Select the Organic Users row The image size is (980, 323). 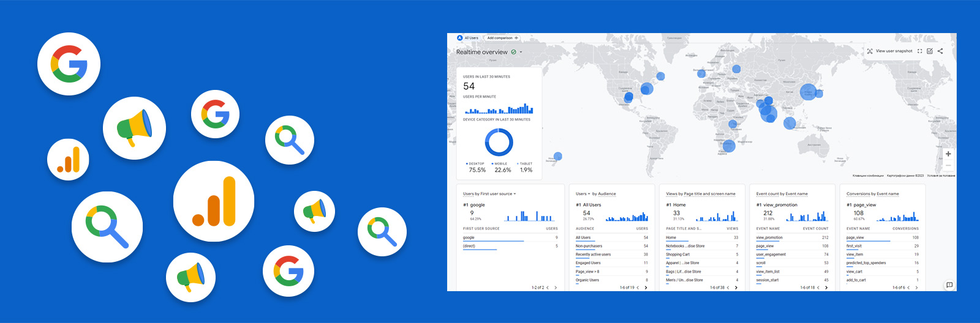(x=612, y=281)
